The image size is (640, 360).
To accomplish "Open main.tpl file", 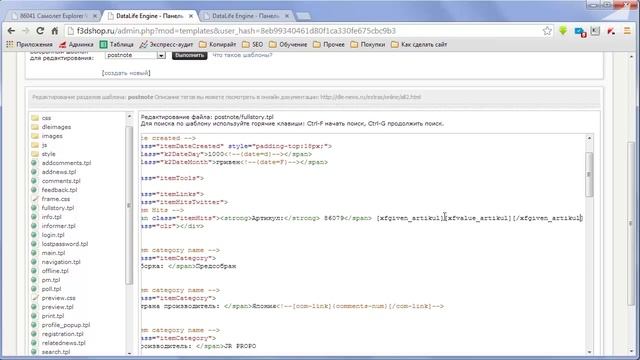I will [x=53, y=253].
